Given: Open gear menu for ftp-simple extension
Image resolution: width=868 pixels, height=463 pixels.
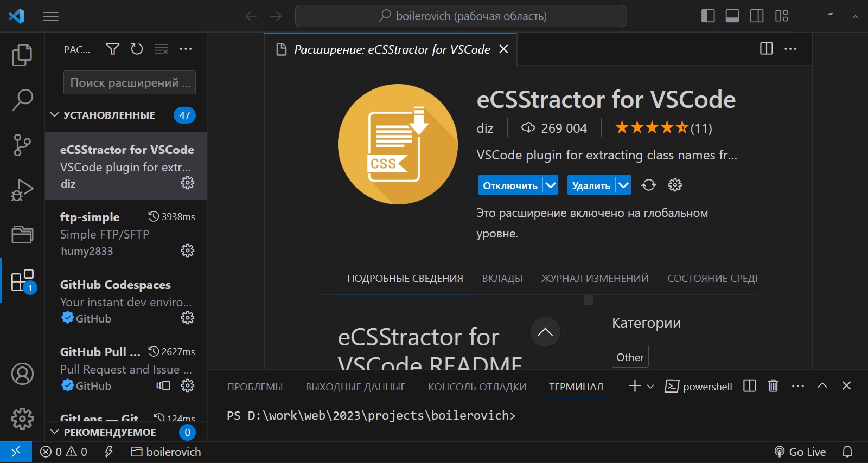Looking at the screenshot, I should pyautogui.click(x=187, y=250).
